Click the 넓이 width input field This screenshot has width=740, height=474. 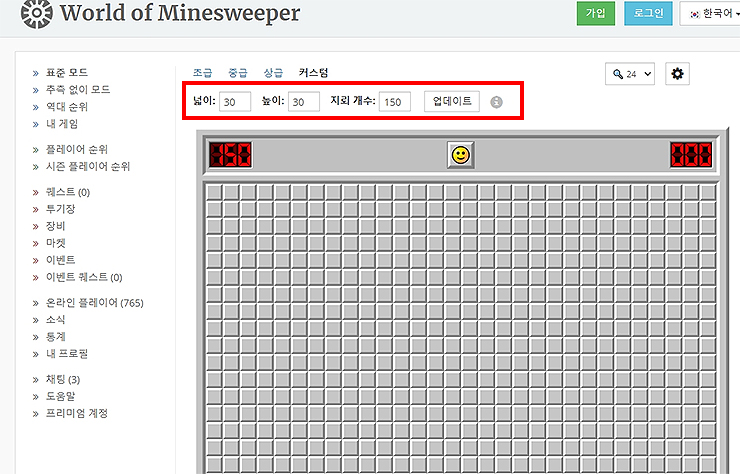[x=235, y=102]
